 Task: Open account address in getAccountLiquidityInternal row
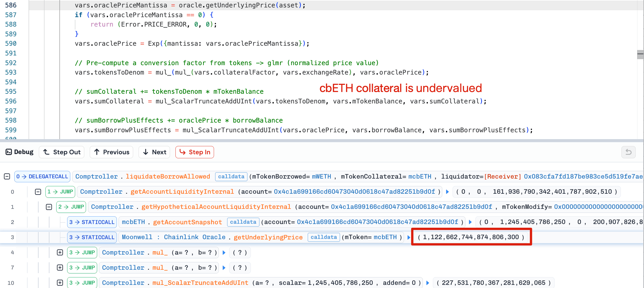click(x=354, y=192)
